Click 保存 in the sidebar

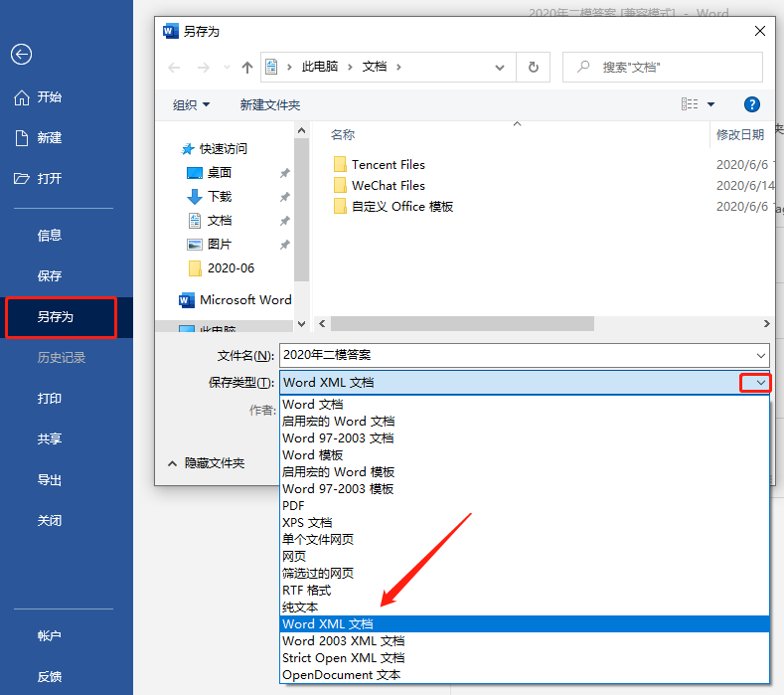pos(49,275)
